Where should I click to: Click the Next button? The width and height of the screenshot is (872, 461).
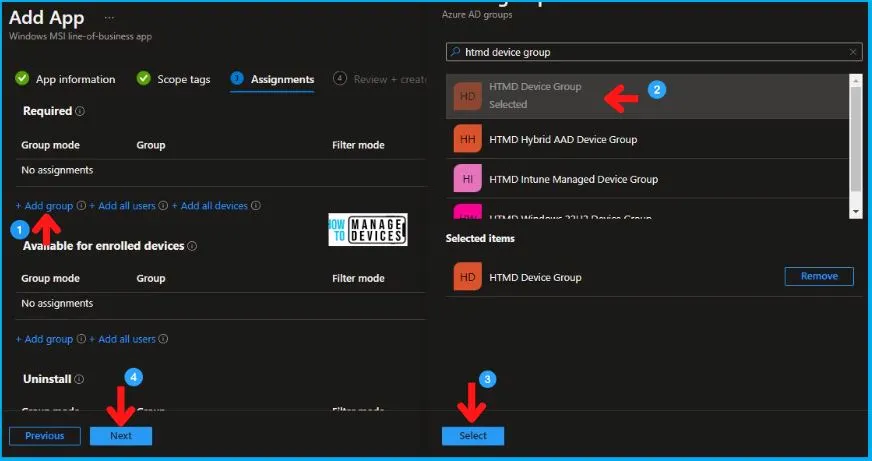tap(121, 436)
